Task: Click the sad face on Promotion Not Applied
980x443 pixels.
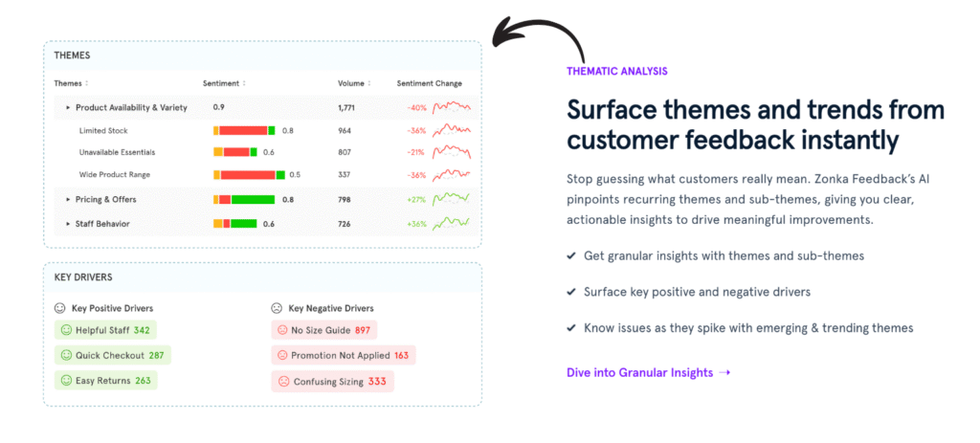Action: (282, 355)
